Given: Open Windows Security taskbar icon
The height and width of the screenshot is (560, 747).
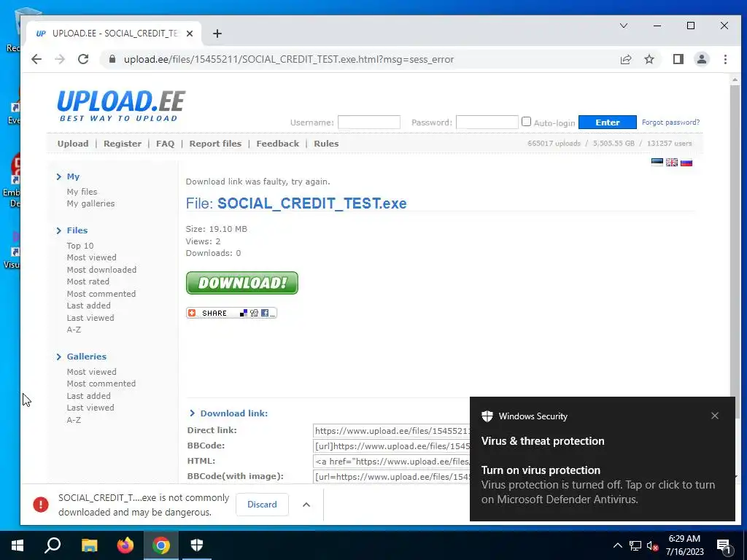Looking at the screenshot, I should coord(197,545).
